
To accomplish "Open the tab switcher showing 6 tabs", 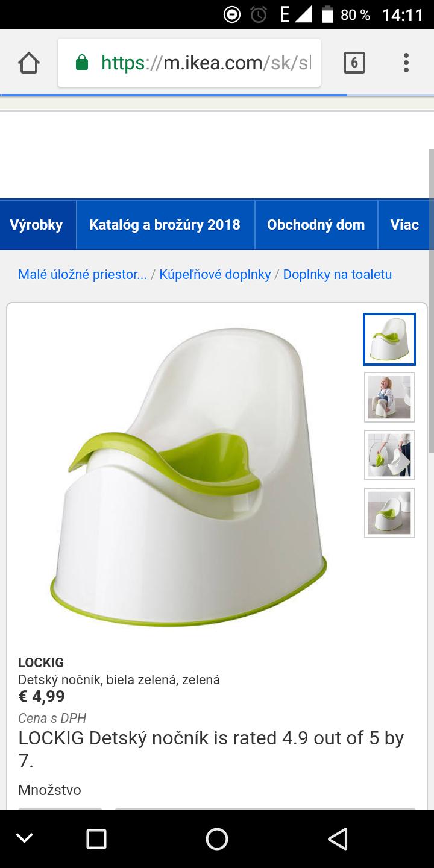I will click(354, 63).
